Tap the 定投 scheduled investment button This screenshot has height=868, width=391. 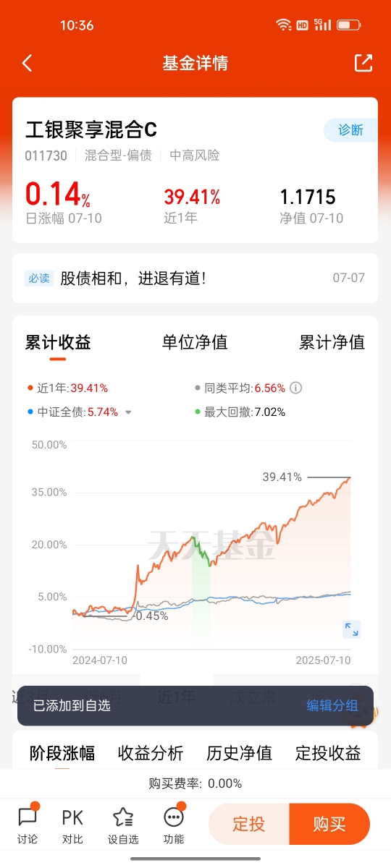pos(249,824)
